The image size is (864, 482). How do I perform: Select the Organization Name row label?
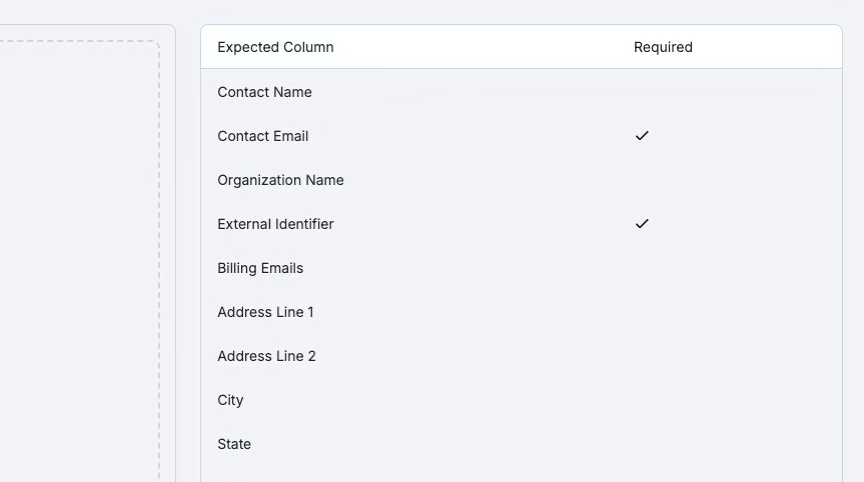pyautogui.click(x=280, y=180)
